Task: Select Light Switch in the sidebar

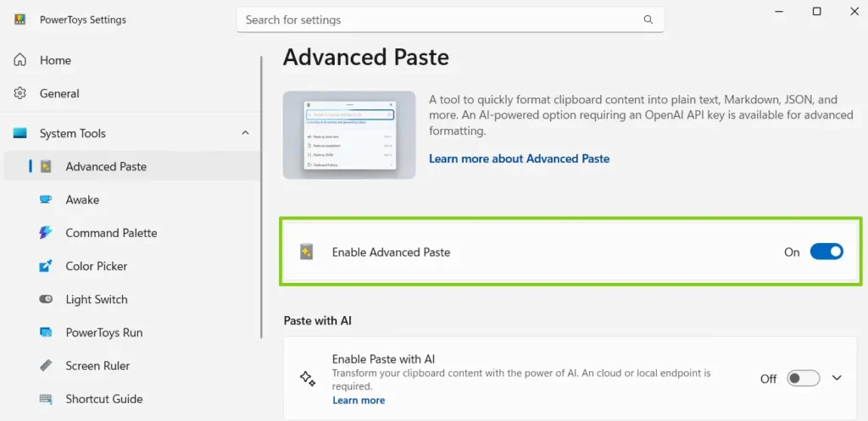Action: click(131, 299)
